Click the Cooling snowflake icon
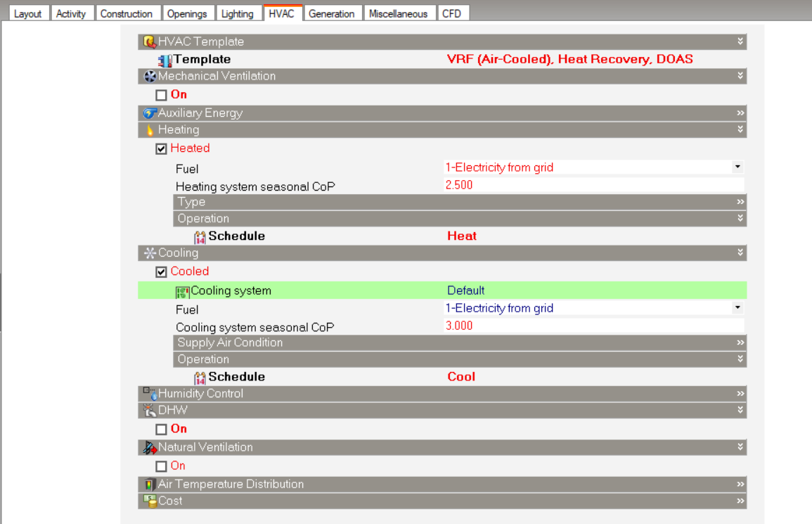 pos(150,253)
